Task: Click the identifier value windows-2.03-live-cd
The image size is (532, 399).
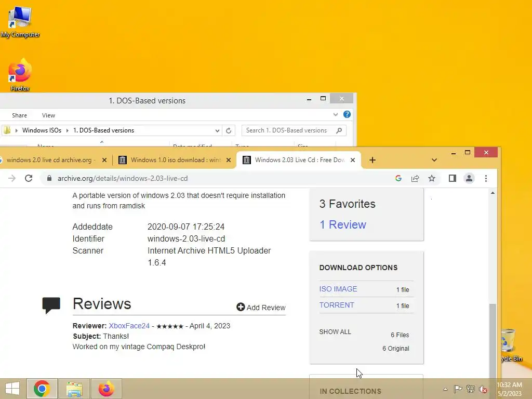Action: [x=187, y=238]
